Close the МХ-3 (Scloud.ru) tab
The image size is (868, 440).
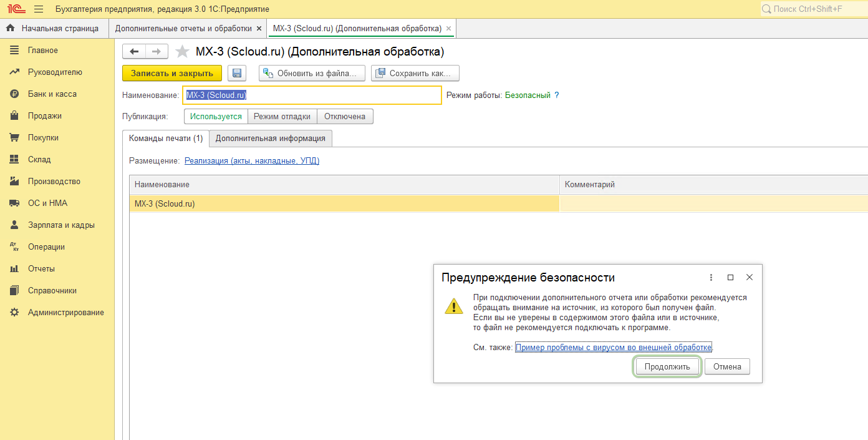449,29
